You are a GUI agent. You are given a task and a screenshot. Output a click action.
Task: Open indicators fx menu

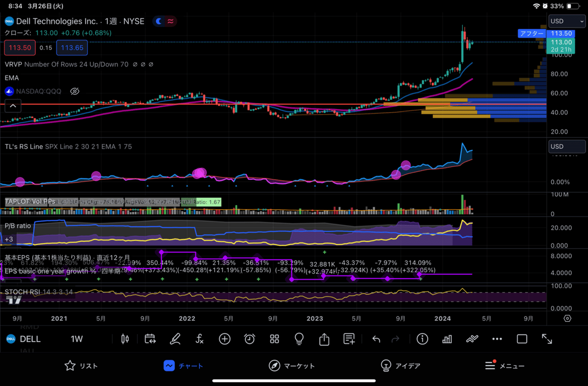tap(199, 339)
